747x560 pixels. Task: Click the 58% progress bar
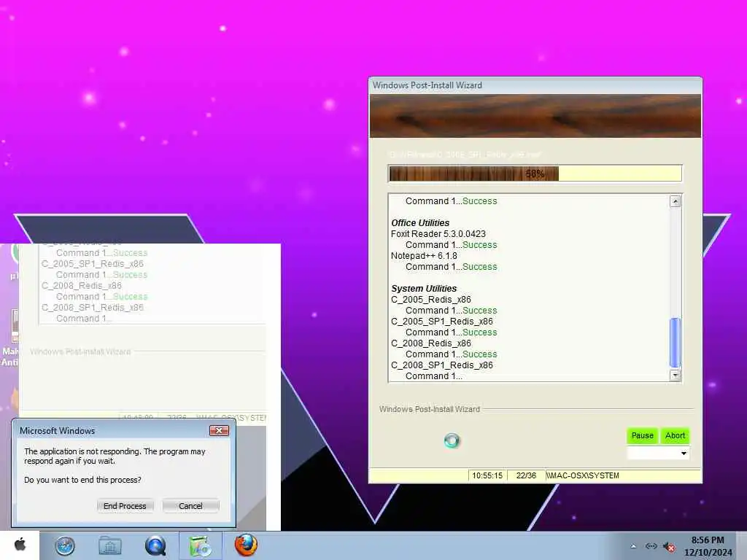point(535,174)
